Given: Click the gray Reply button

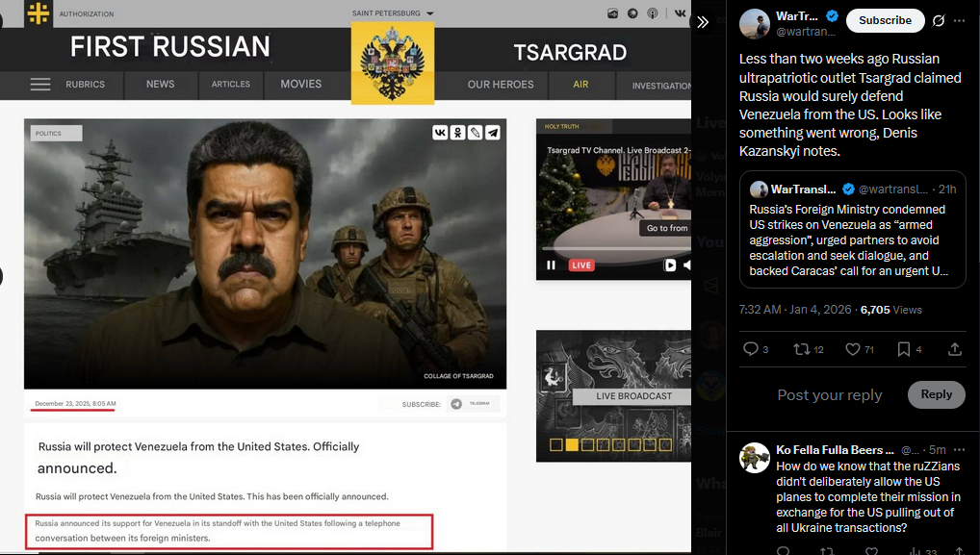Looking at the screenshot, I should (x=937, y=394).
